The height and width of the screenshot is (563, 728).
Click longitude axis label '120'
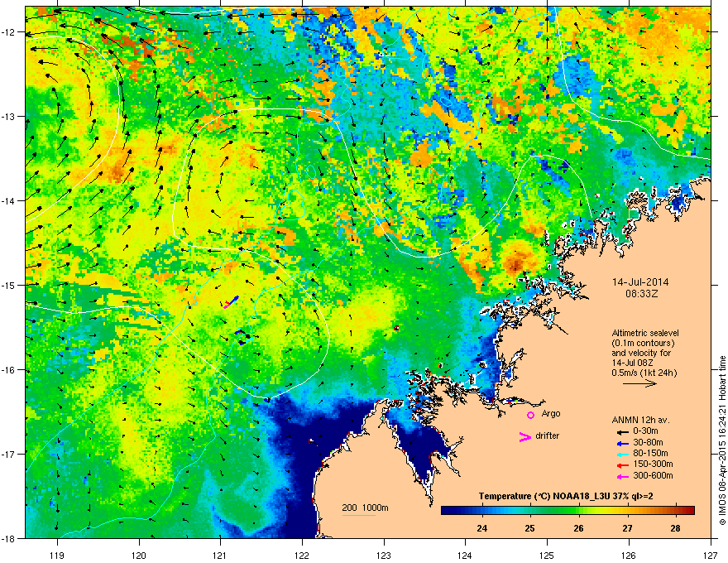point(139,556)
